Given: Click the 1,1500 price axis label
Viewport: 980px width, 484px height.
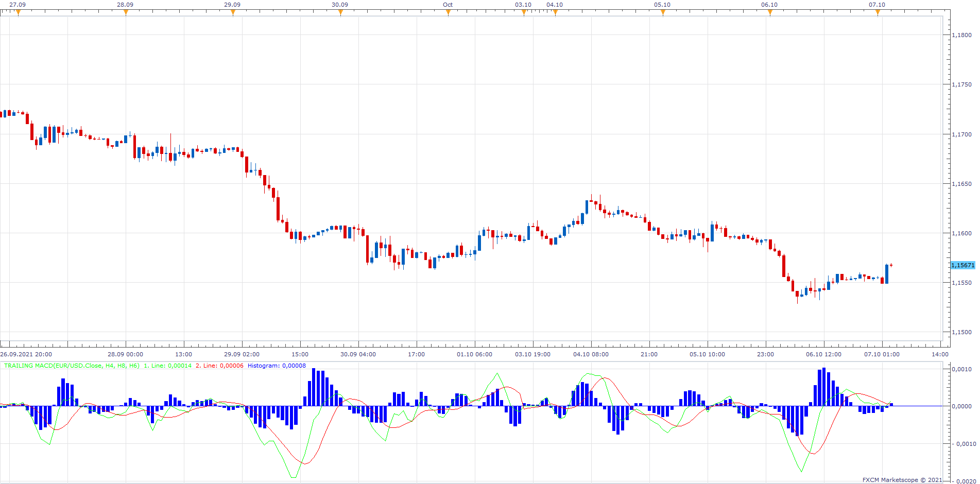Looking at the screenshot, I should [961, 332].
